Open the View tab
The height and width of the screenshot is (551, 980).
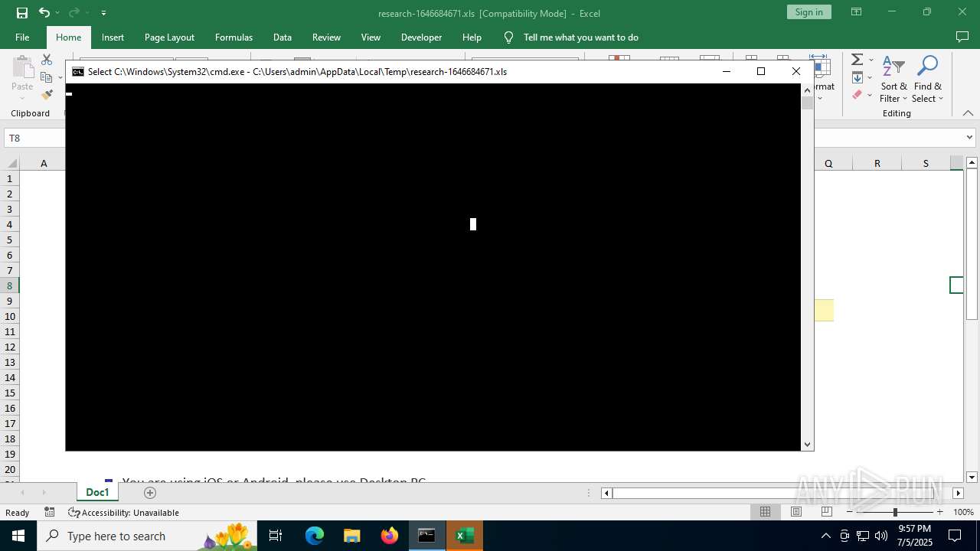click(371, 37)
